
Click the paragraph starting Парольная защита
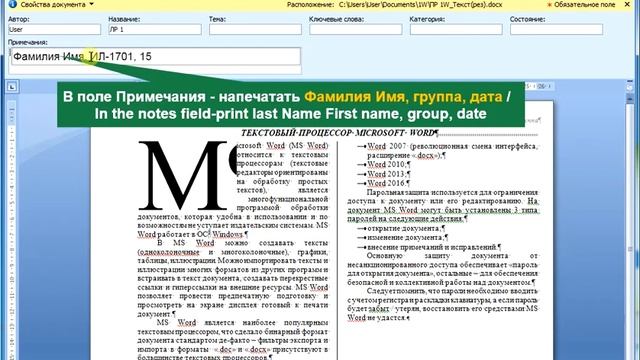pyautogui.click(x=443, y=205)
